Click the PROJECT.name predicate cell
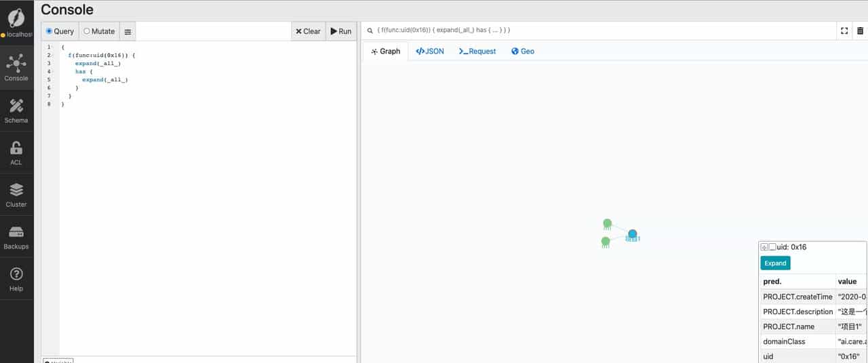This screenshot has width=868, height=363. coord(797,326)
